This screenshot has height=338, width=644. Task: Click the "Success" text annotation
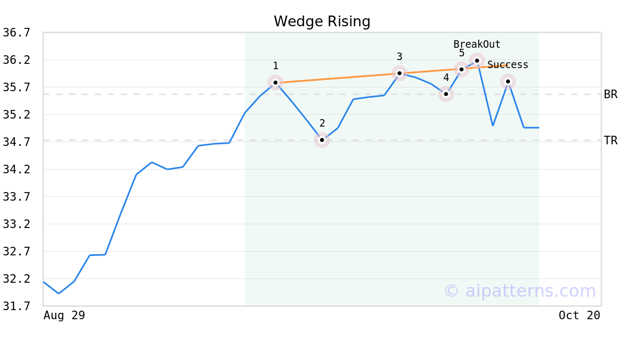point(508,65)
